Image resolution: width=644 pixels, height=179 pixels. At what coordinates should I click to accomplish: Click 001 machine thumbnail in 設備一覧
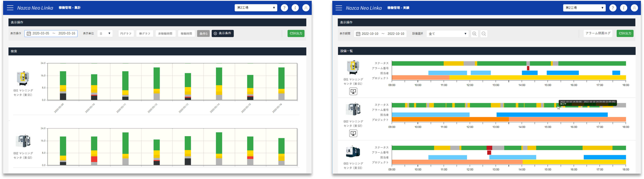coord(353,67)
